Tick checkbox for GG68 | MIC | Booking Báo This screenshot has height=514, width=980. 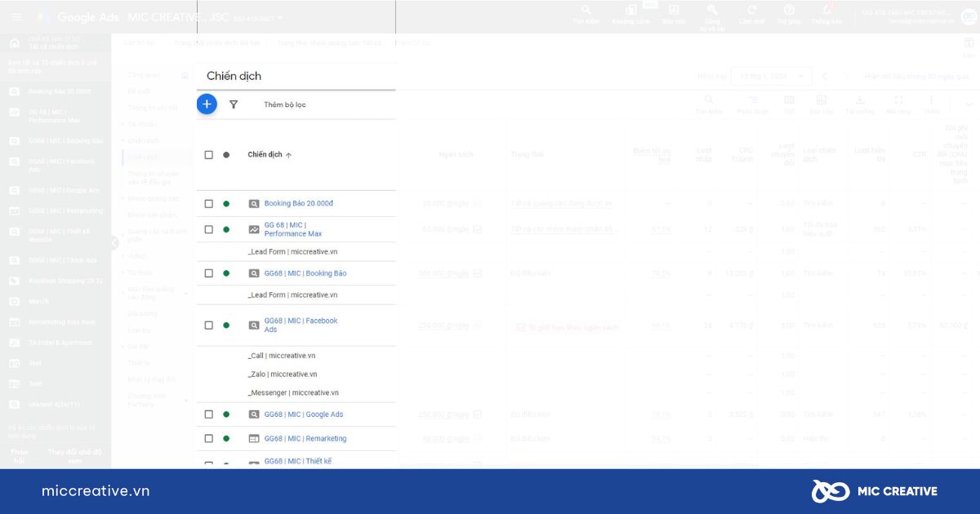pyautogui.click(x=209, y=273)
